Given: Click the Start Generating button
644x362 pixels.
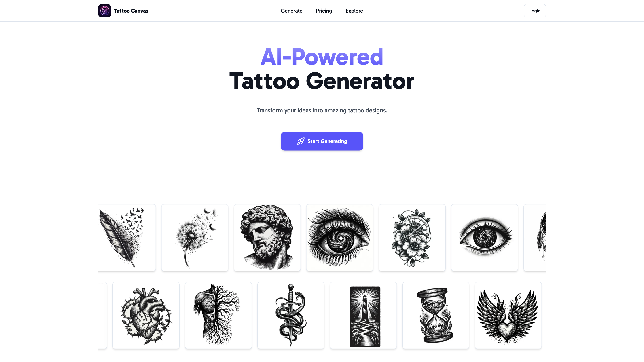Looking at the screenshot, I should tap(322, 141).
